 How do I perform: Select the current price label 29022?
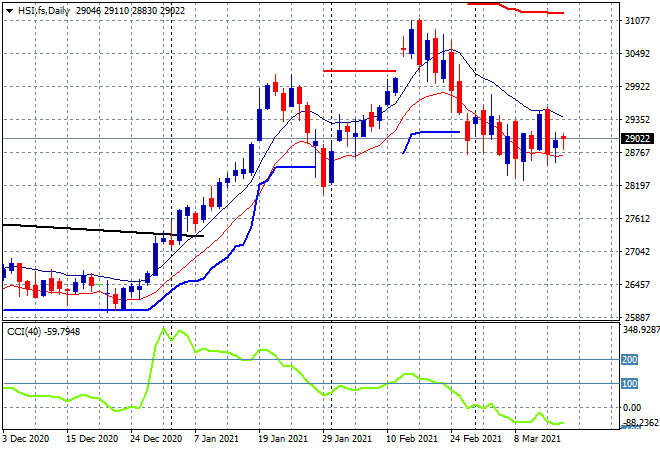pos(637,138)
